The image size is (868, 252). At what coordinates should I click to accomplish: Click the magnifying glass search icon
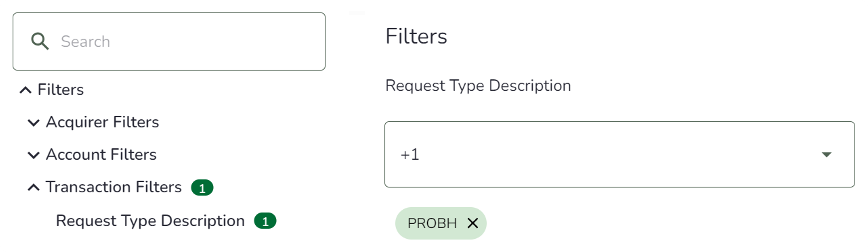40,41
